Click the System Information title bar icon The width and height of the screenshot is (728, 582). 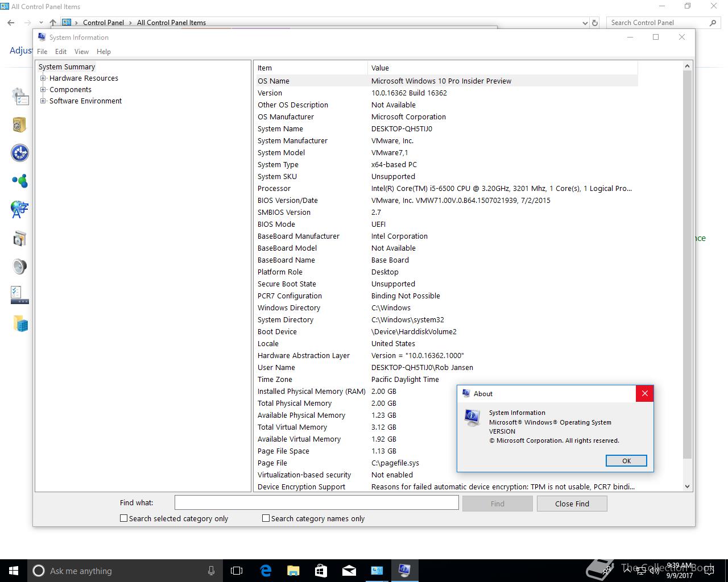[x=42, y=37]
